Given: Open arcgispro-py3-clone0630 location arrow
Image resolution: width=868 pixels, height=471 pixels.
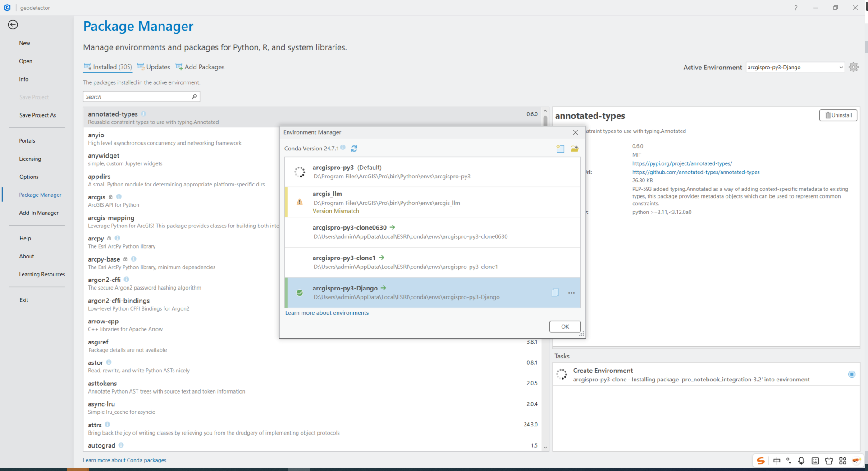Looking at the screenshot, I should click(392, 227).
